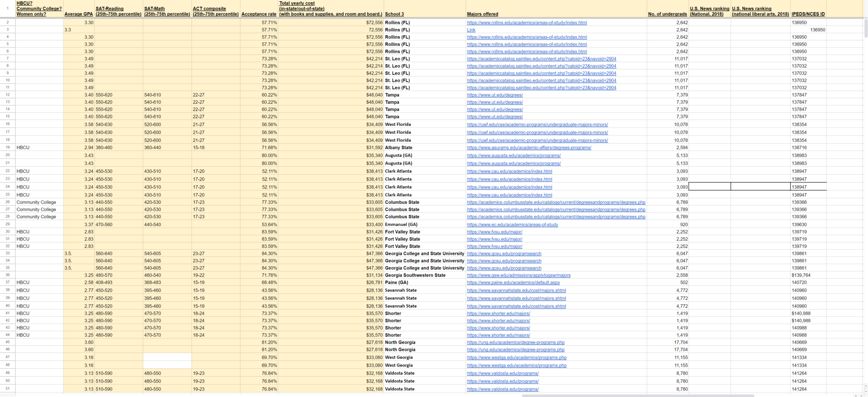Viewport: 868px width, 397px height.
Task: Select the '19-22' ACT composite cell
Action: pos(216,275)
